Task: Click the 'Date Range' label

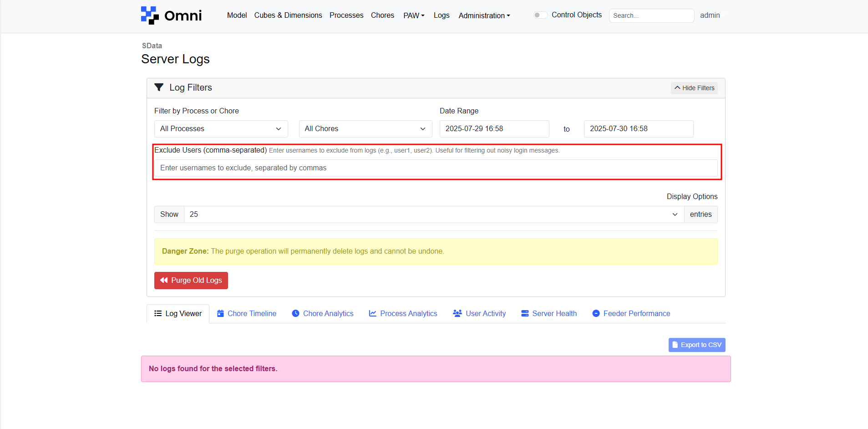Action: [459, 111]
